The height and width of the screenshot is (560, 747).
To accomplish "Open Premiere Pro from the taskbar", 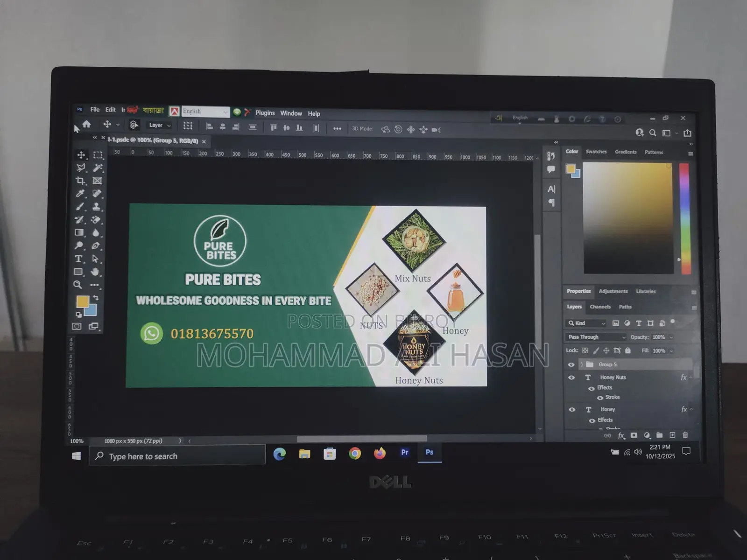I will tap(405, 452).
